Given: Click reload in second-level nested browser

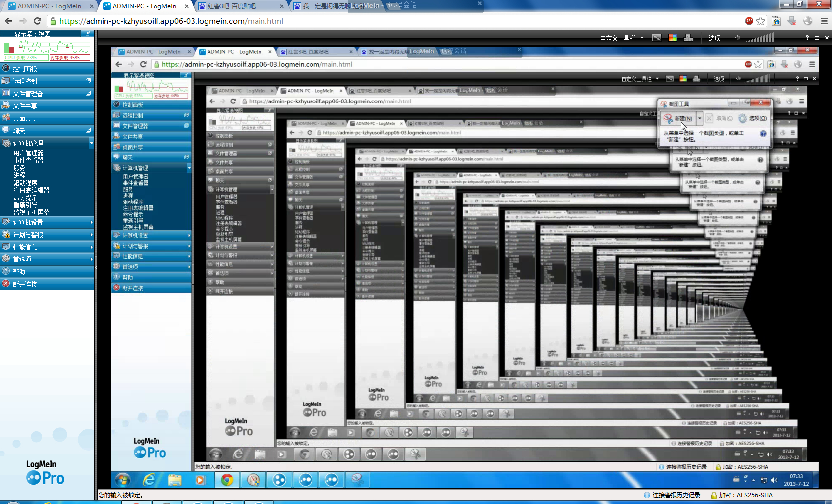Looking at the screenshot, I should pos(233,101).
